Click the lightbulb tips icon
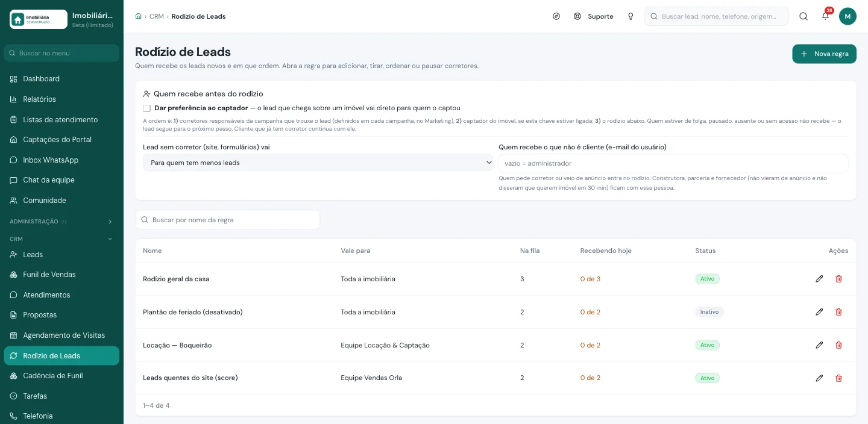The width and height of the screenshot is (868, 424). [631, 16]
